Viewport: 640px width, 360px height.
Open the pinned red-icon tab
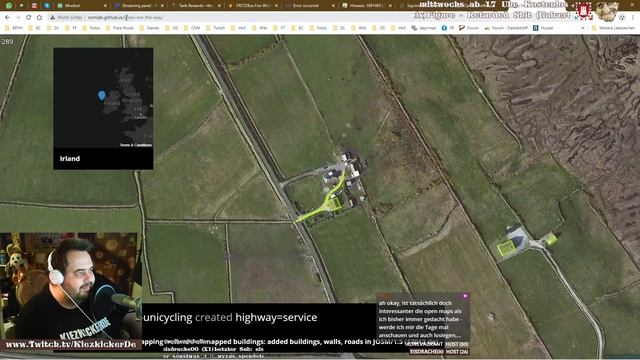pos(34,6)
